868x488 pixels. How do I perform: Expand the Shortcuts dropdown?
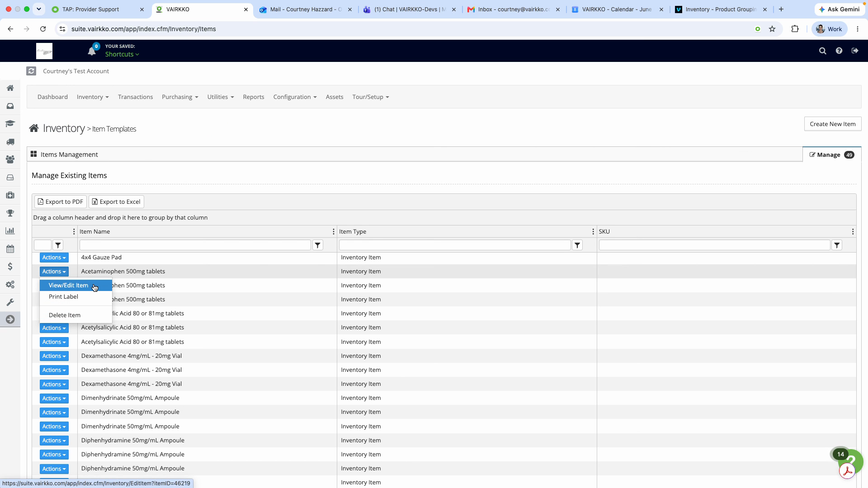[x=122, y=54]
